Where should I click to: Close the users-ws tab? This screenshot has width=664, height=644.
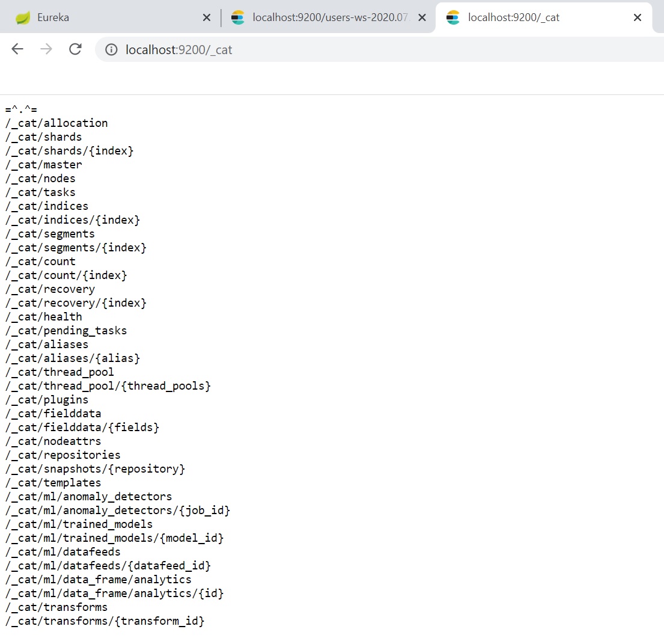tap(422, 18)
